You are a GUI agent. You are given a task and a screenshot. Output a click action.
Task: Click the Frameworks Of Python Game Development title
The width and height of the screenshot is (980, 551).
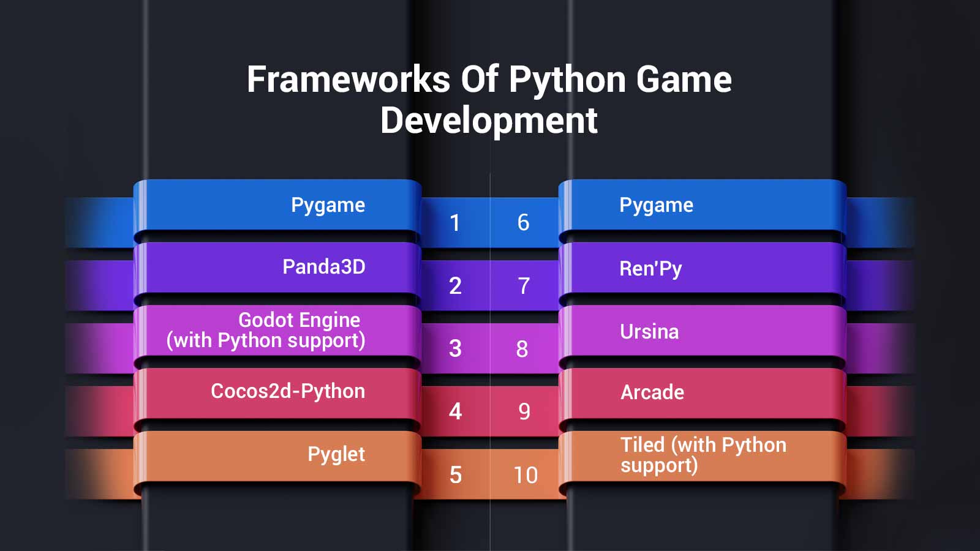coord(489,99)
